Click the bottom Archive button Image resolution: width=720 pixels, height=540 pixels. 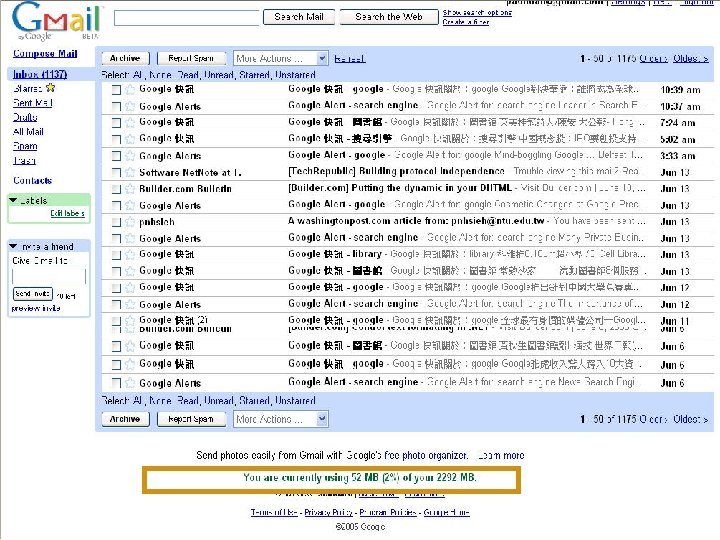(125, 419)
